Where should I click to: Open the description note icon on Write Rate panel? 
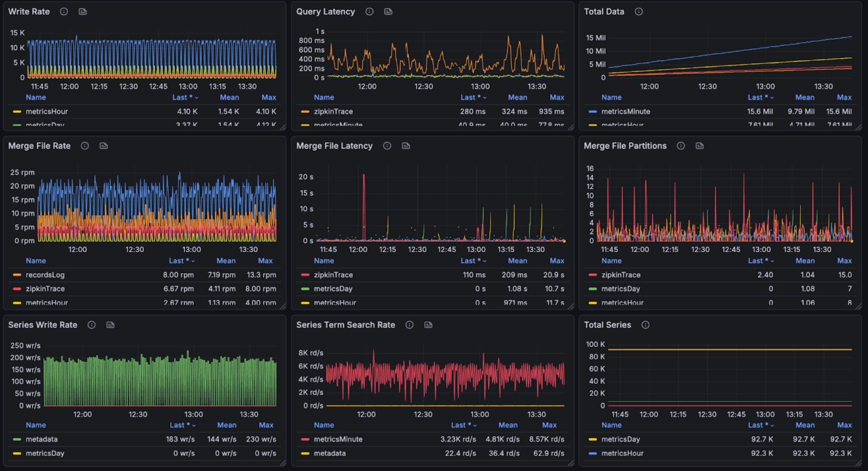tap(83, 11)
